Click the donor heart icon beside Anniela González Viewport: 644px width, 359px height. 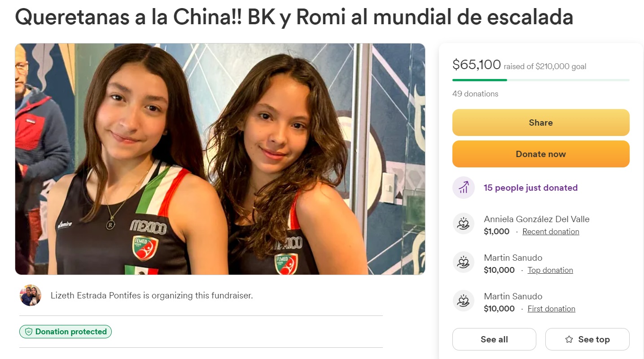(x=464, y=224)
